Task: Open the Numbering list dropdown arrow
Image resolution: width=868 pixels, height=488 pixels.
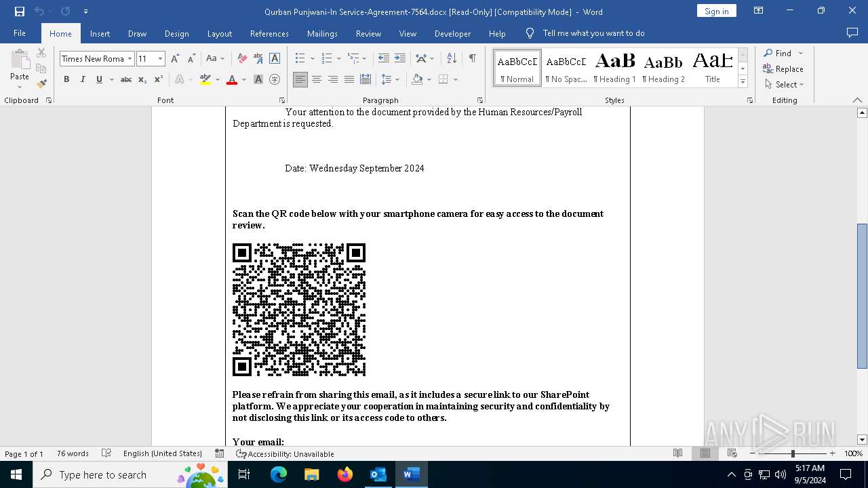Action: [x=338, y=59]
